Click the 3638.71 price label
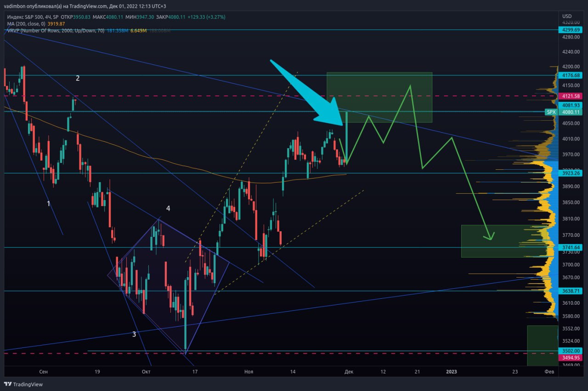 coord(570,291)
